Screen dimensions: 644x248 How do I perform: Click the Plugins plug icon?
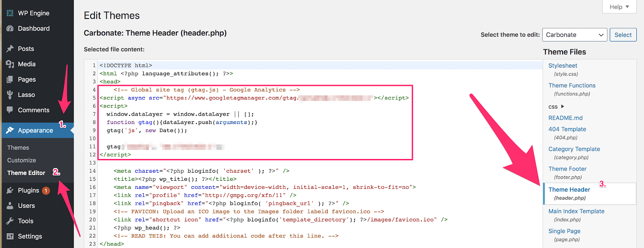pyautogui.click(x=10, y=190)
